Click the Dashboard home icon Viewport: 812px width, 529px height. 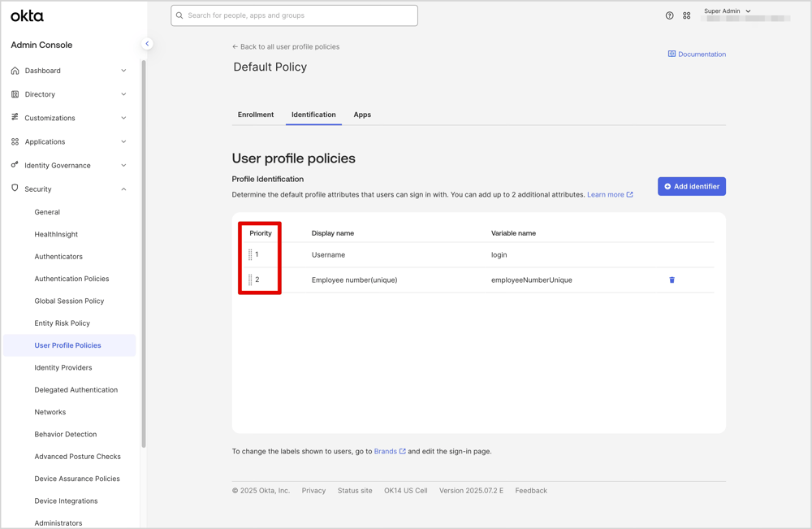(x=15, y=71)
